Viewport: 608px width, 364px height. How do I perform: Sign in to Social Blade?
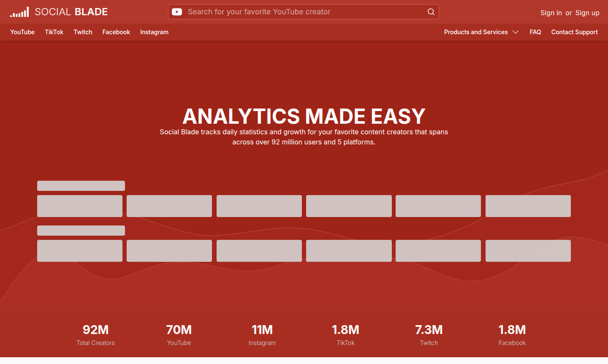(x=551, y=13)
